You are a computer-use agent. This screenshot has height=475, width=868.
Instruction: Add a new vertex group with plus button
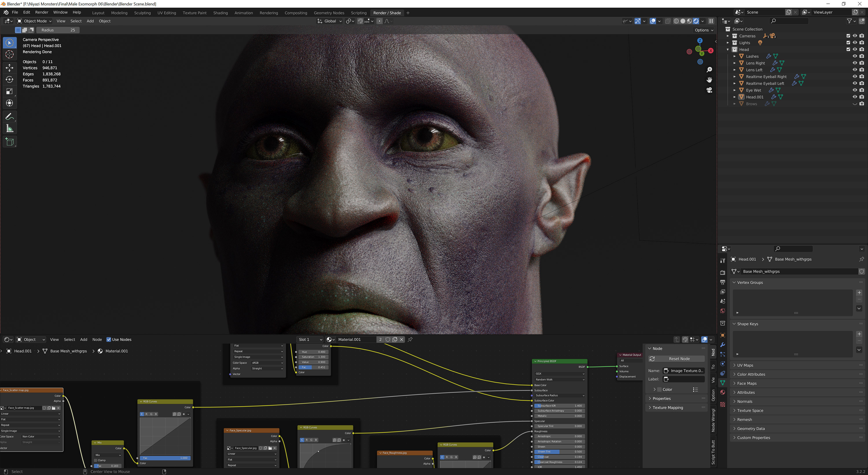[x=859, y=292]
